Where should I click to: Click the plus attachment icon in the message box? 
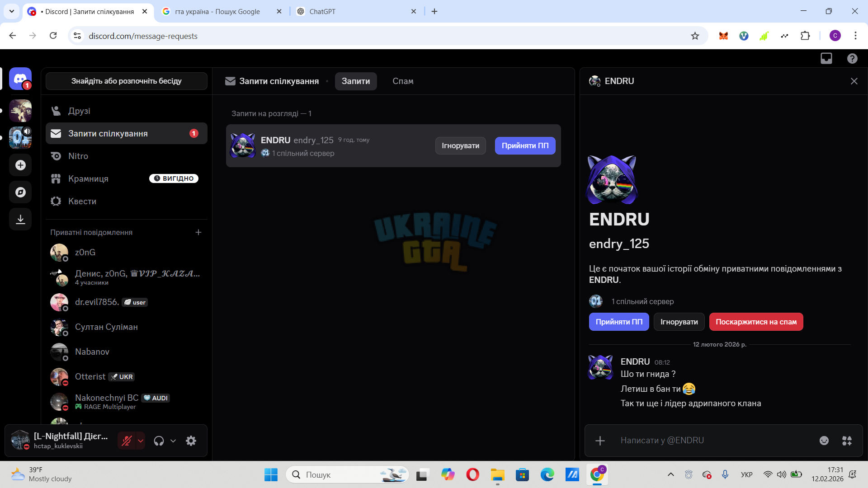[x=600, y=441]
